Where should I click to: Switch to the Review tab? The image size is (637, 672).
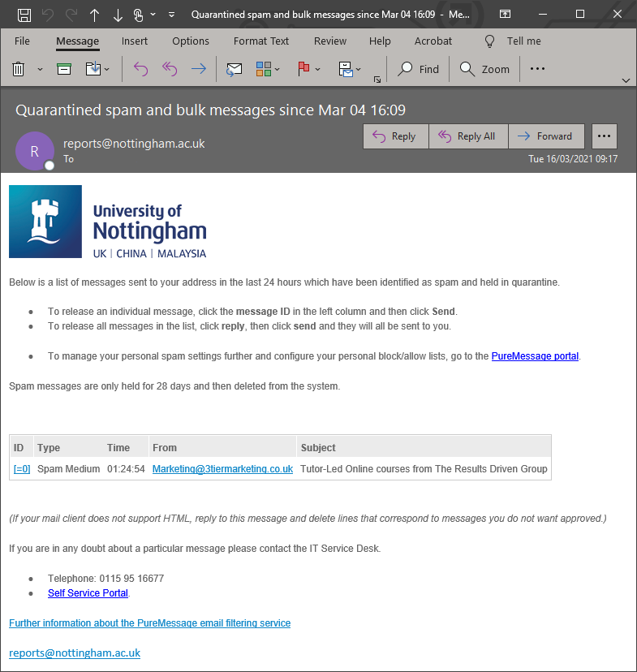pyautogui.click(x=330, y=41)
